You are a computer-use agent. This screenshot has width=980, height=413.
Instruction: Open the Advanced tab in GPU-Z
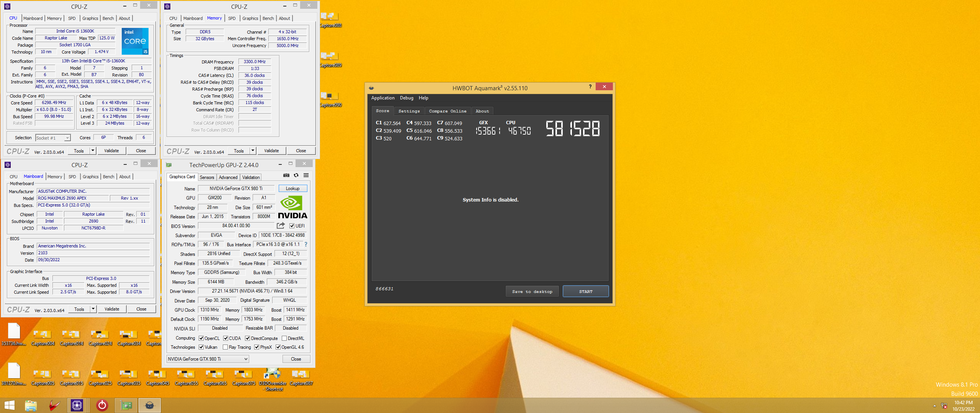[x=228, y=177]
